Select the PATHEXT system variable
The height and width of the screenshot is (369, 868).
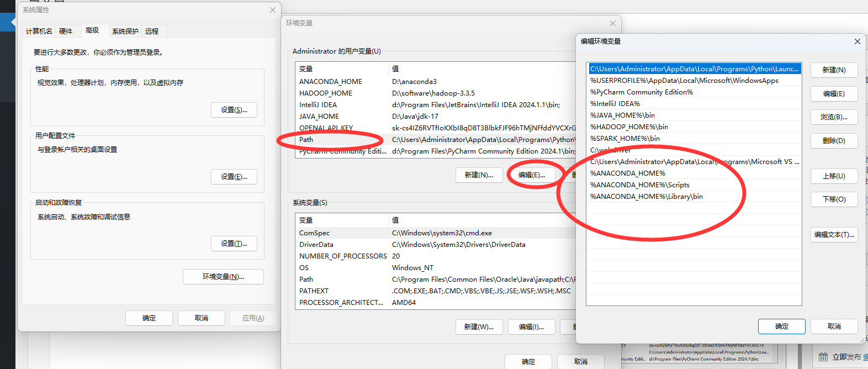435,291
